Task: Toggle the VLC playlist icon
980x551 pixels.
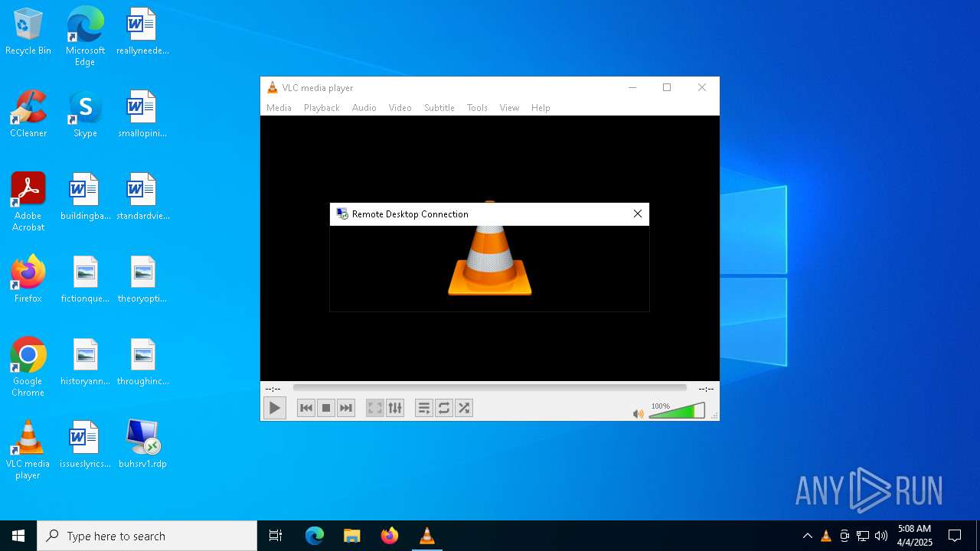Action: pos(424,408)
